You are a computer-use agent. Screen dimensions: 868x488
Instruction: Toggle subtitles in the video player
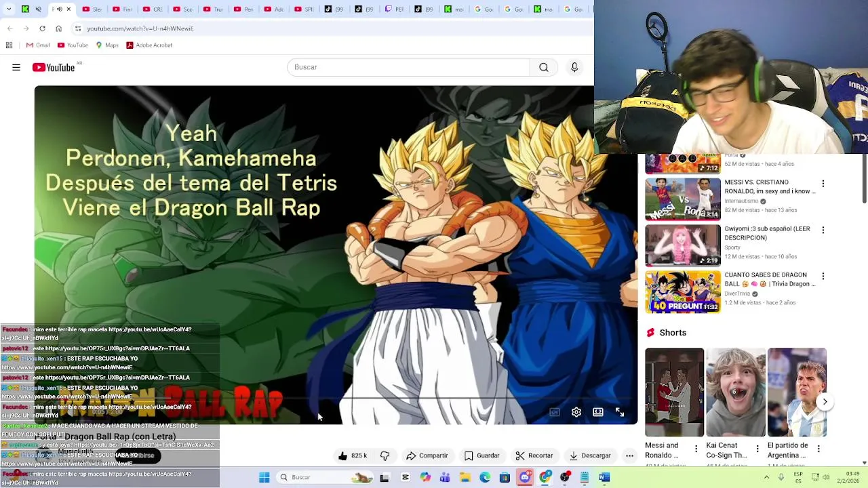[x=555, y=412]
